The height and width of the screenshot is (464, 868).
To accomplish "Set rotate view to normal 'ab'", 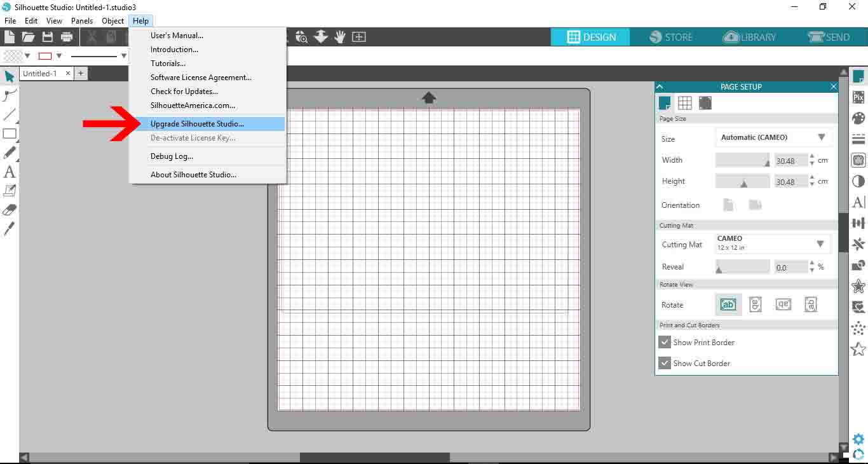I will [x=728, y=304].
